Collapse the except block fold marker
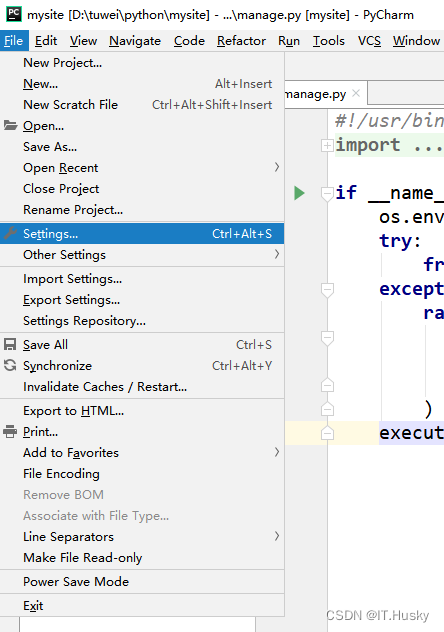Viewport: 444px width, 632px height. tap(327, 290)
